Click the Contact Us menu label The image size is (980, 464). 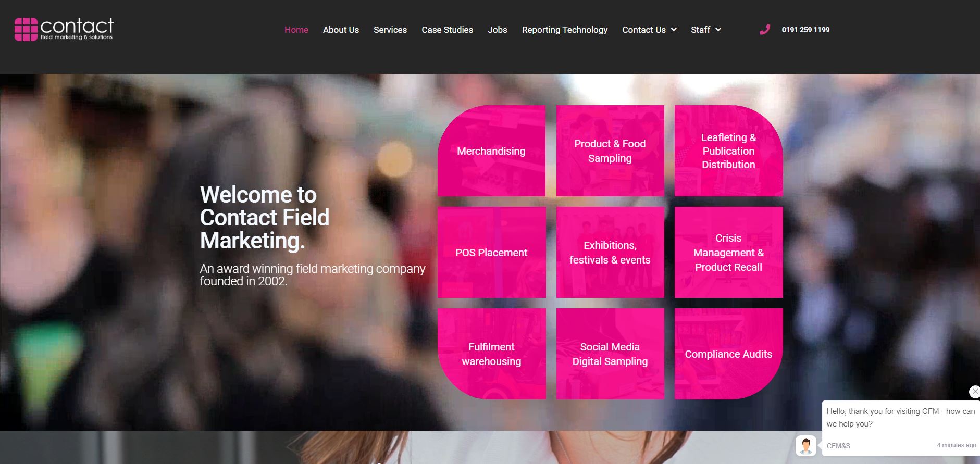(x=644, y=30)
